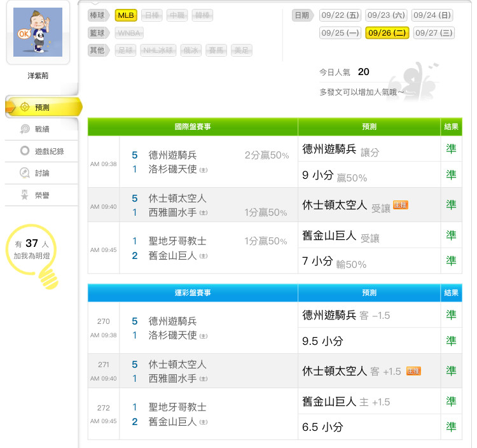
Task: Choose date 09/24 (日)
Action: click(432, 15)
